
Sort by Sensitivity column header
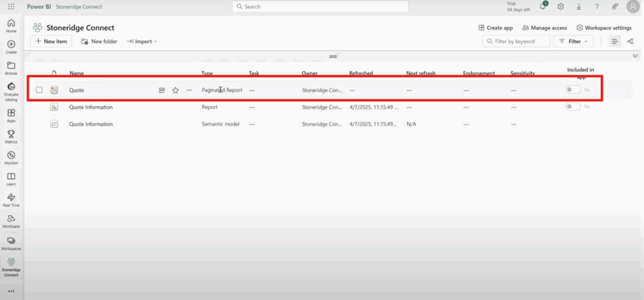523,73
